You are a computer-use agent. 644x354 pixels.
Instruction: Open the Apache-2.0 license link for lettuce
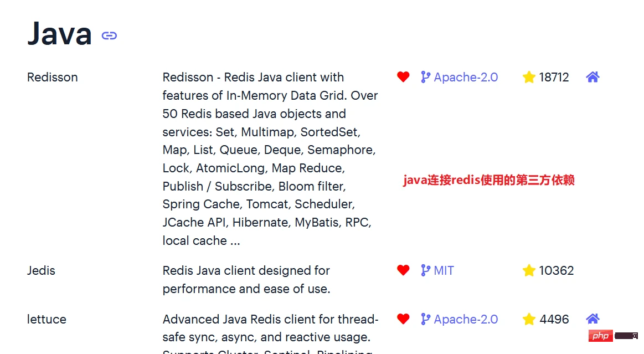pyautogui.click(x=467, y=319)
